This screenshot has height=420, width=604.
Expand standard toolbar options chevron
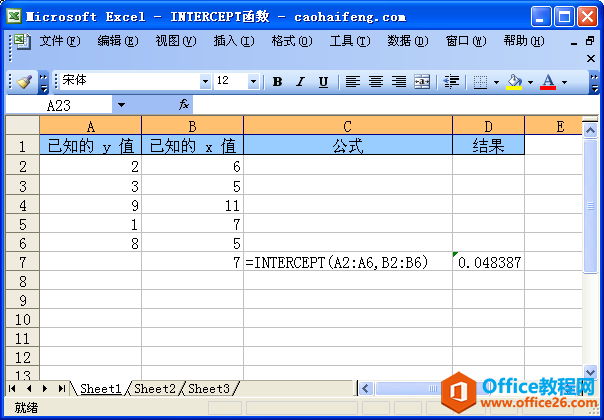pos(44,82)
